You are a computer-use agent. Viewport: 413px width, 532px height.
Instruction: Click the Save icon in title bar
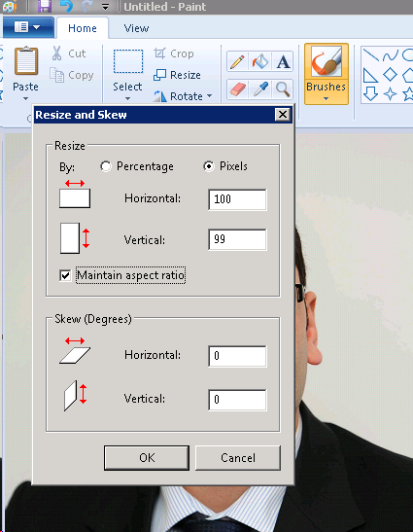[x=45, y=6]
